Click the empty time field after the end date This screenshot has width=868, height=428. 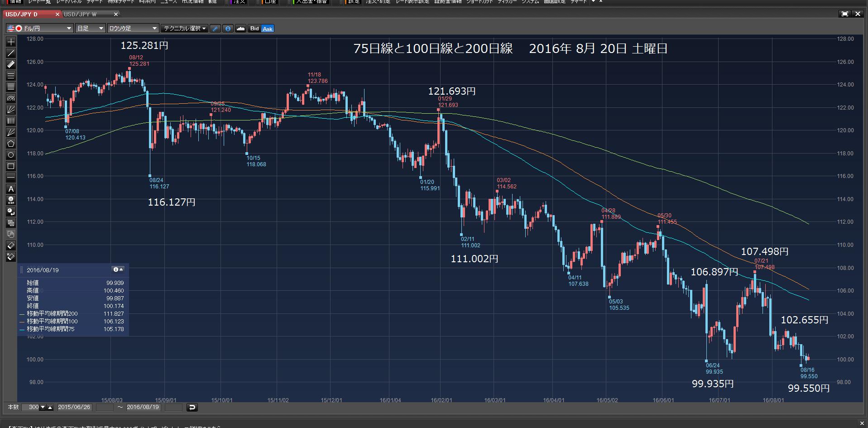[173, 407]
